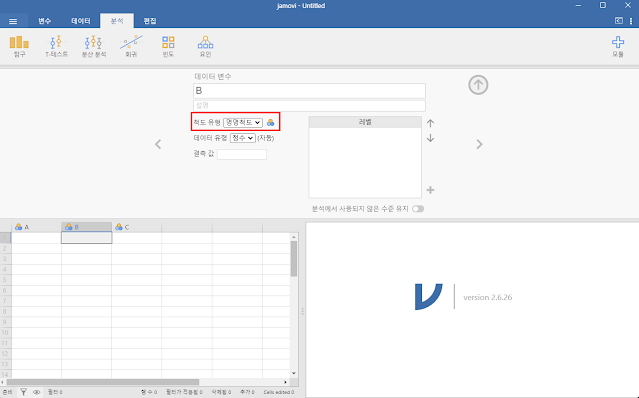Open the 데이터 유형 data type dropdown
639x398 pixels.
point(242,138)
